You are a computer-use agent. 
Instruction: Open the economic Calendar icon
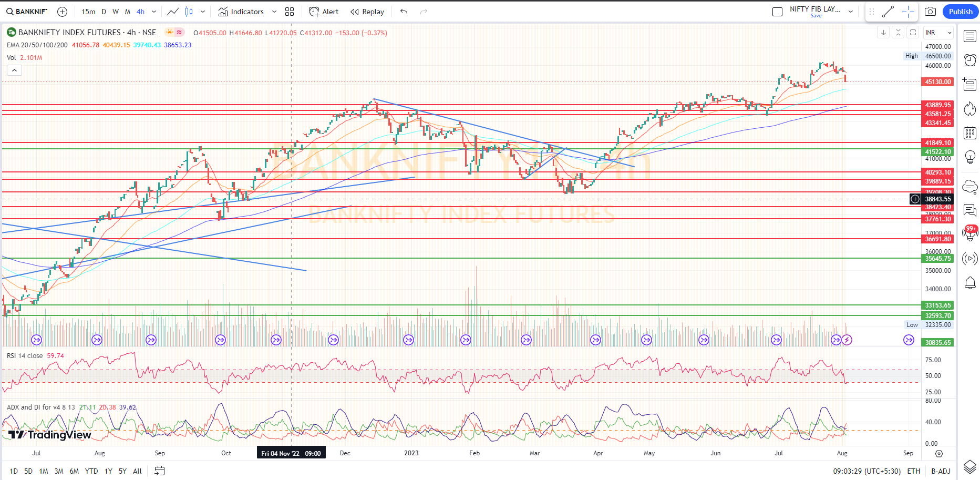(969, 132)
